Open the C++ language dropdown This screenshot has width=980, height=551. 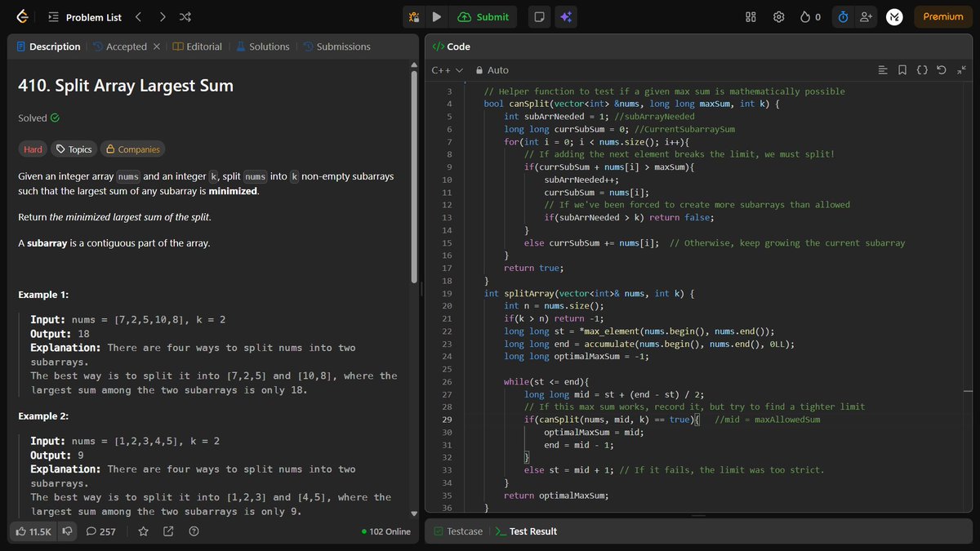pos(448,70)
